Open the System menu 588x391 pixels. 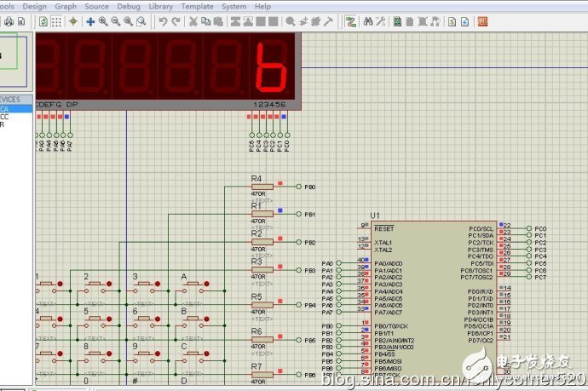click(234, 6)
